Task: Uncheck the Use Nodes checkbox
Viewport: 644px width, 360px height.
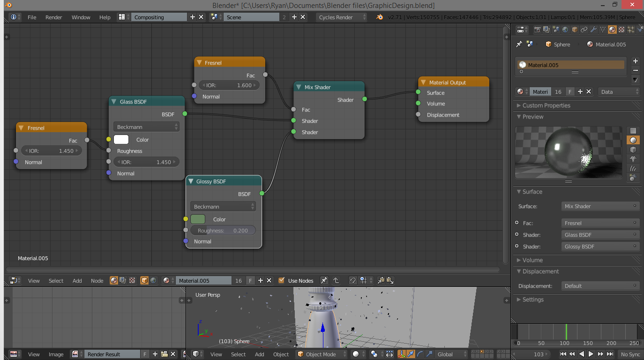Action: click(x=281, y=280)
